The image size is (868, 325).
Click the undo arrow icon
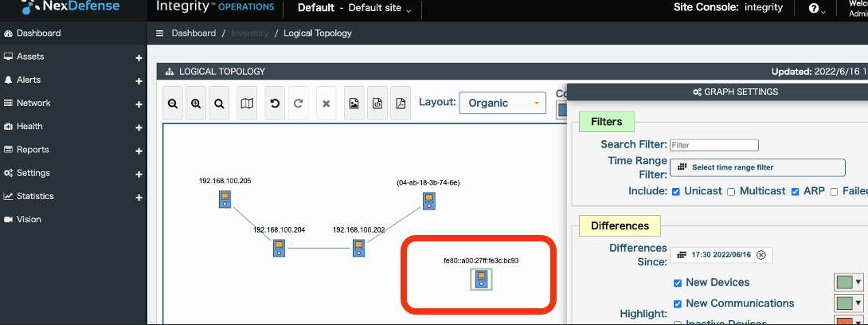[x=275, y=104]
